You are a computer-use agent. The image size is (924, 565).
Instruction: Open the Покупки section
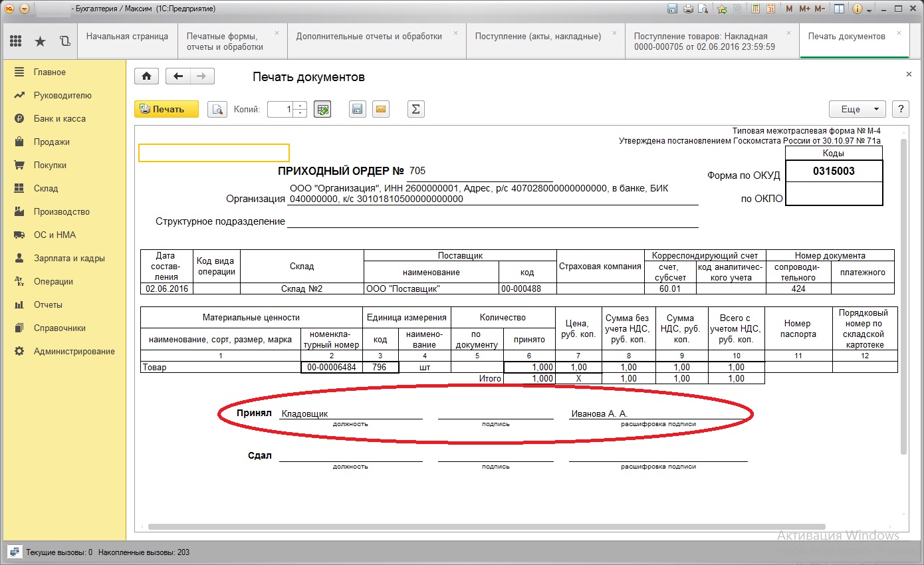[63, 165]
